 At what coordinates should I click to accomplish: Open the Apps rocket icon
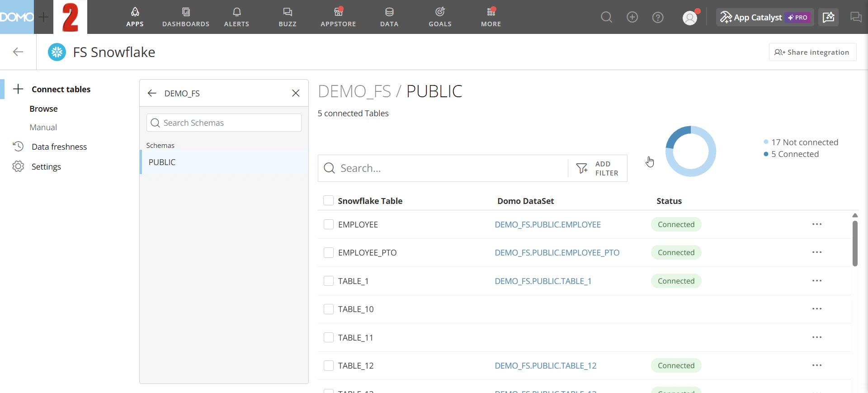[135, 12]
